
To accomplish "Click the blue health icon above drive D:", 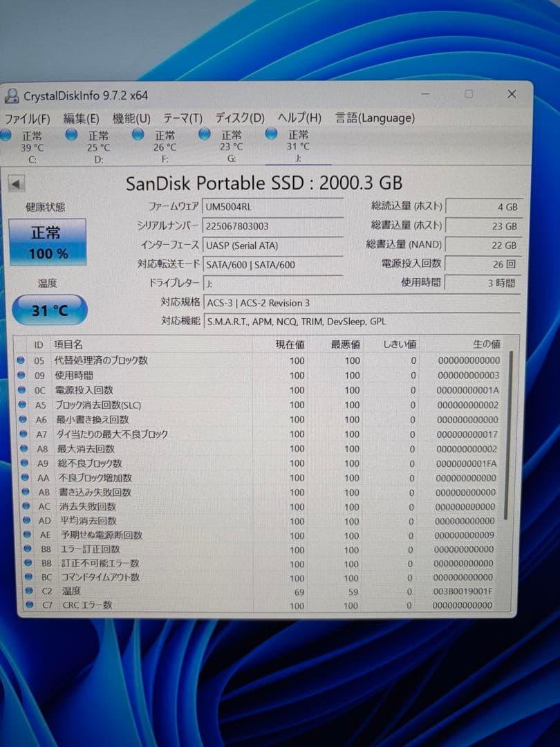I will (x=72, y=136).
